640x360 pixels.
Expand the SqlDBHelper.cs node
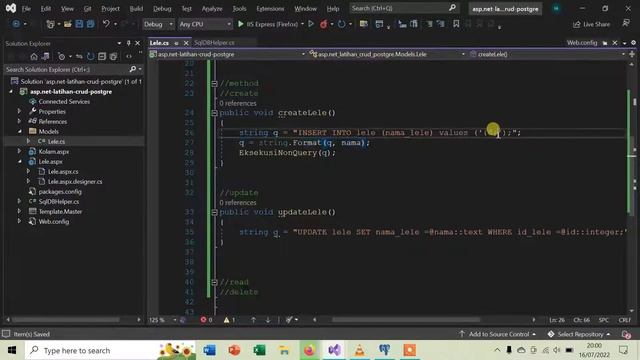coord(19,201)
